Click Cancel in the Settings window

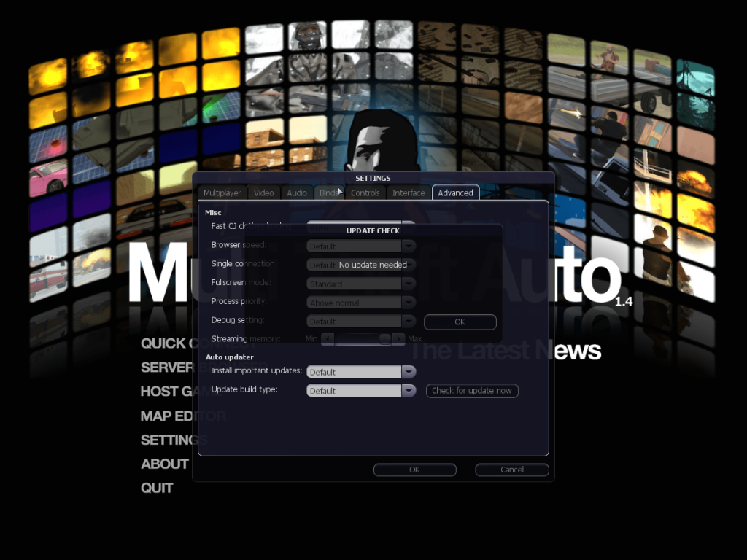tap(511, 470)
